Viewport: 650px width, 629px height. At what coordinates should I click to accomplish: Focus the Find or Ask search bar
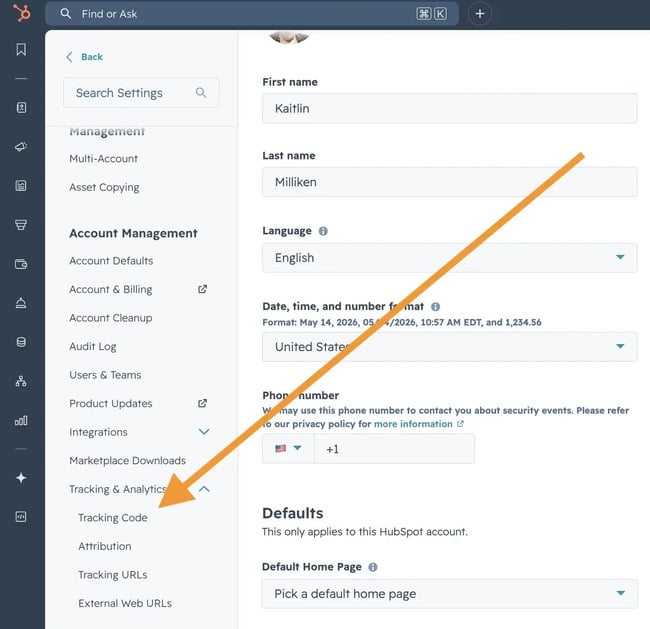click(252, 14)
